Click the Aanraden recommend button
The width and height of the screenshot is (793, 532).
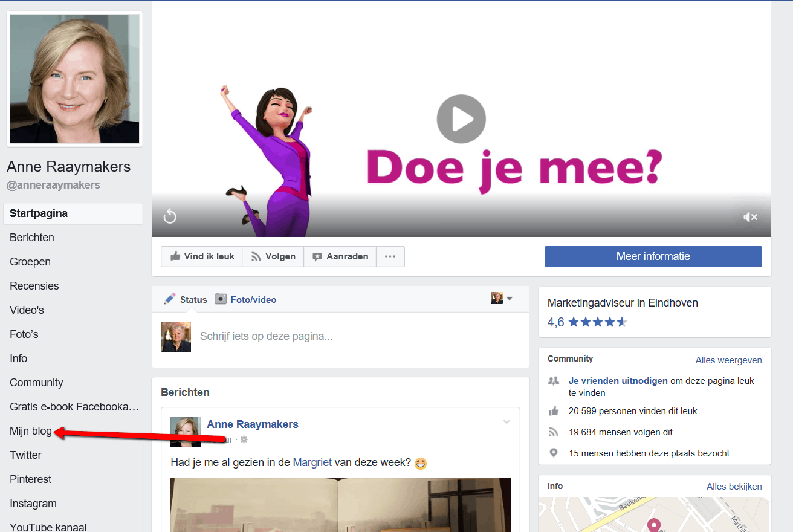coord(340,256)
